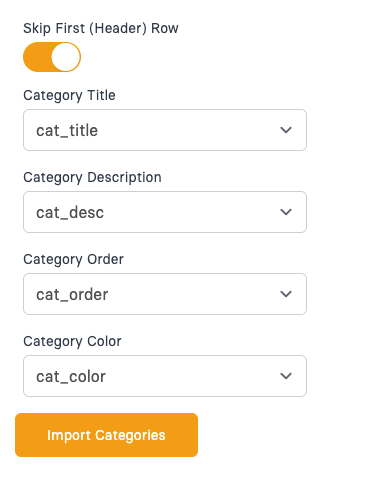Open the Category Title dropdown
Viewport: 388px width, 484px height.
[x=165, y=130]
